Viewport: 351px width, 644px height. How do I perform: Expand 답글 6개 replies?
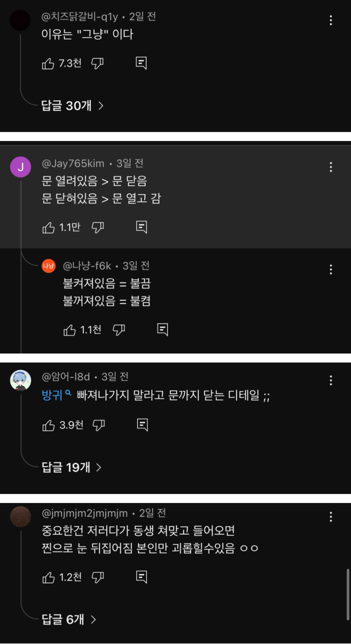click(x=68, y=620)
